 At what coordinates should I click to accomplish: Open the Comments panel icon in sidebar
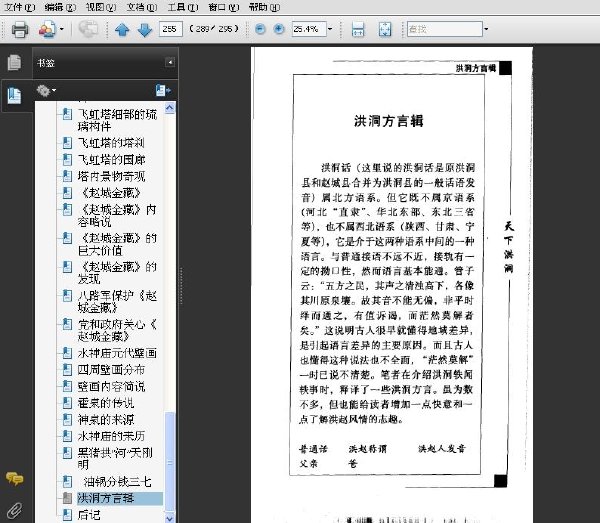[x=15, y=479]
